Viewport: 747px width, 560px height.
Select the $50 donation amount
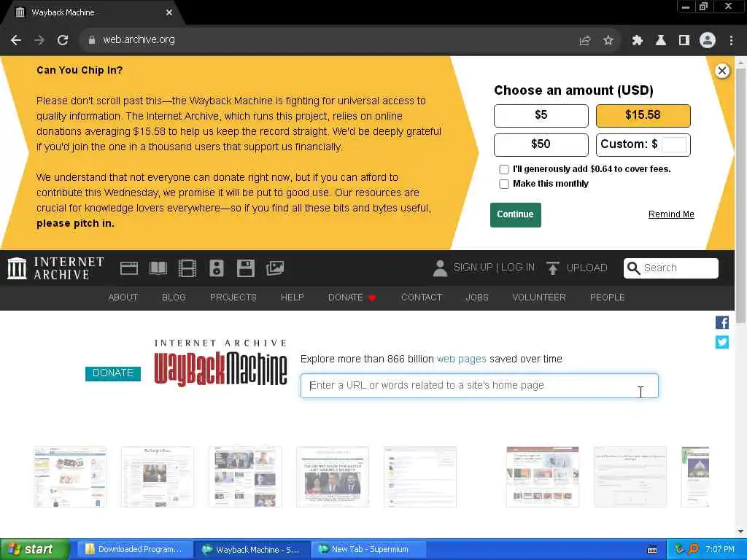[x=541, y=145]
